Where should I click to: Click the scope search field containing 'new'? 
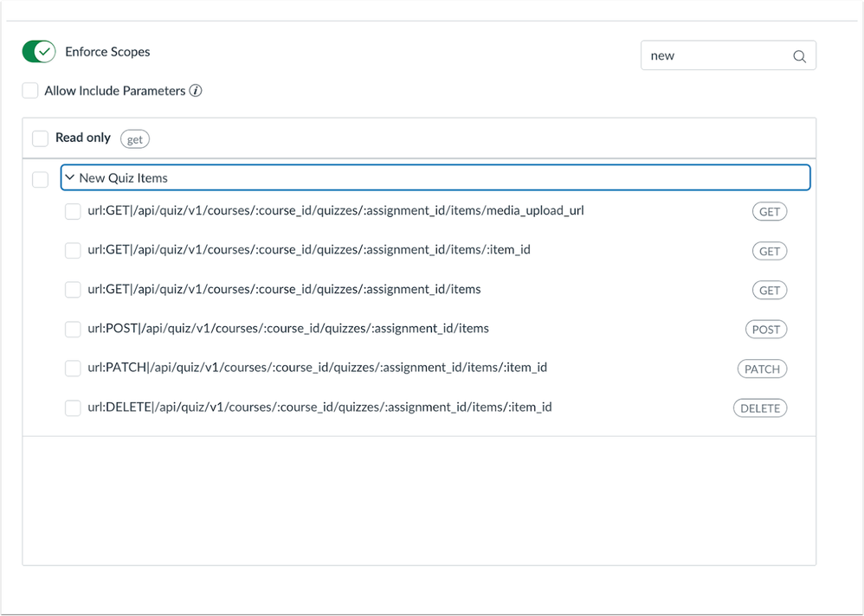point(728,55)
